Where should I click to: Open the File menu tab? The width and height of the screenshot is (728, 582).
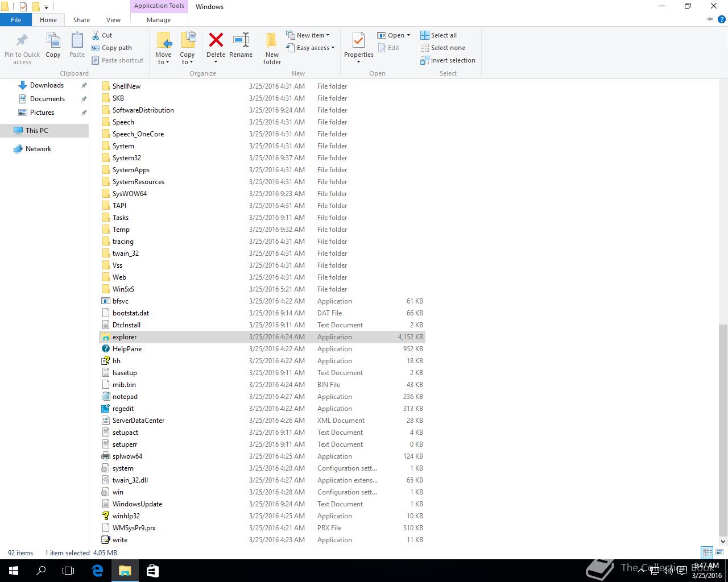click(x=16, y=19)
